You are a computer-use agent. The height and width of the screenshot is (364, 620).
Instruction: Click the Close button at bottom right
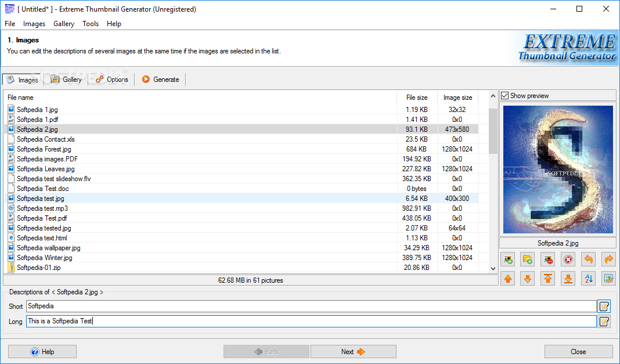(578, 352)
